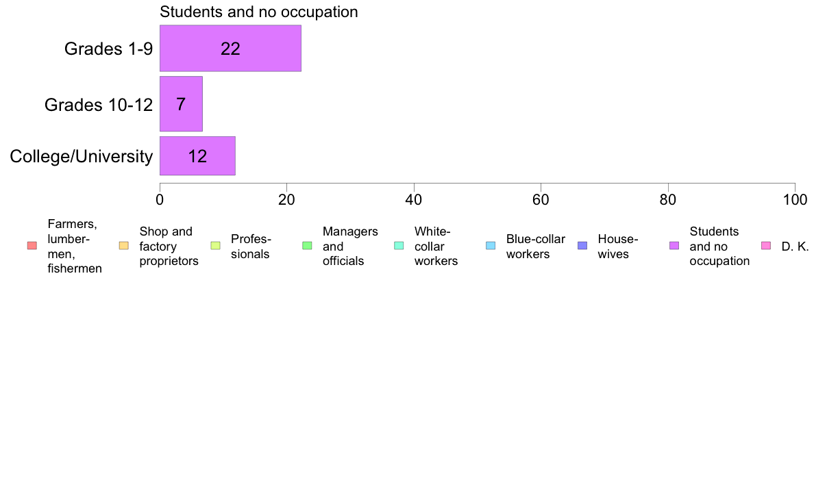Image resolution: width=814 pixels, height=504 pixels.
Task: Click the chart title Students and no occupation
Action: [x=258, y=12]
